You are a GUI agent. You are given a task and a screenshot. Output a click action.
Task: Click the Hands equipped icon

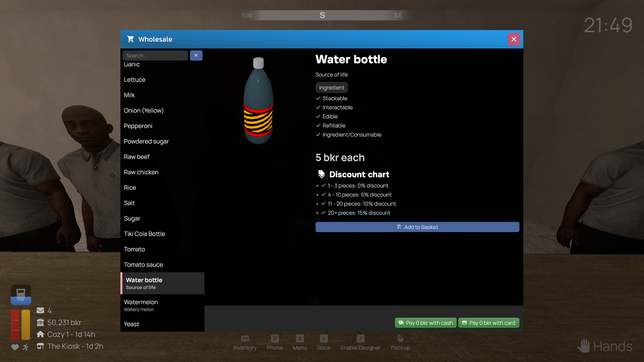583,346
